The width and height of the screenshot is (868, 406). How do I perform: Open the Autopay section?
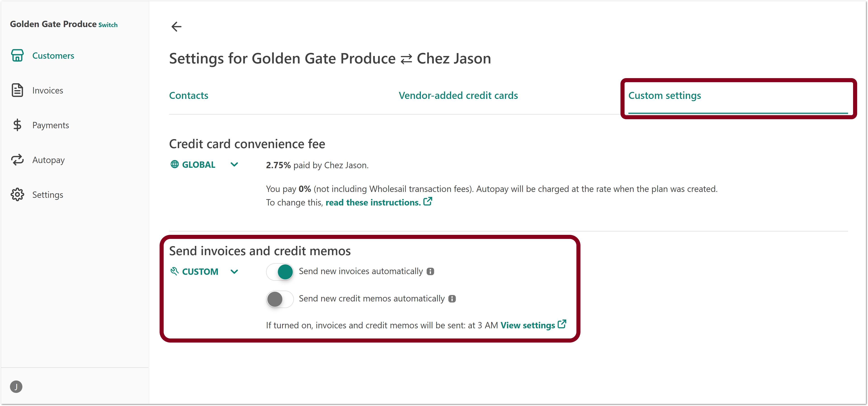[x=49, y=160]
